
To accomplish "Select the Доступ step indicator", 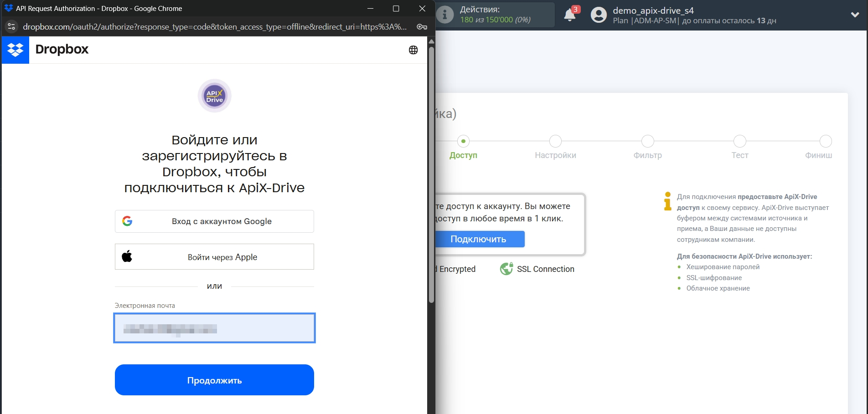I will 464,142.
